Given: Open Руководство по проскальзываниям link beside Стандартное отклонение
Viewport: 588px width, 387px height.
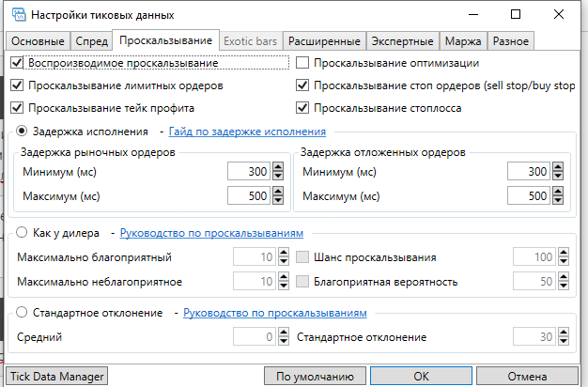Looking at the screenshot, I should (x=275, y=313).
